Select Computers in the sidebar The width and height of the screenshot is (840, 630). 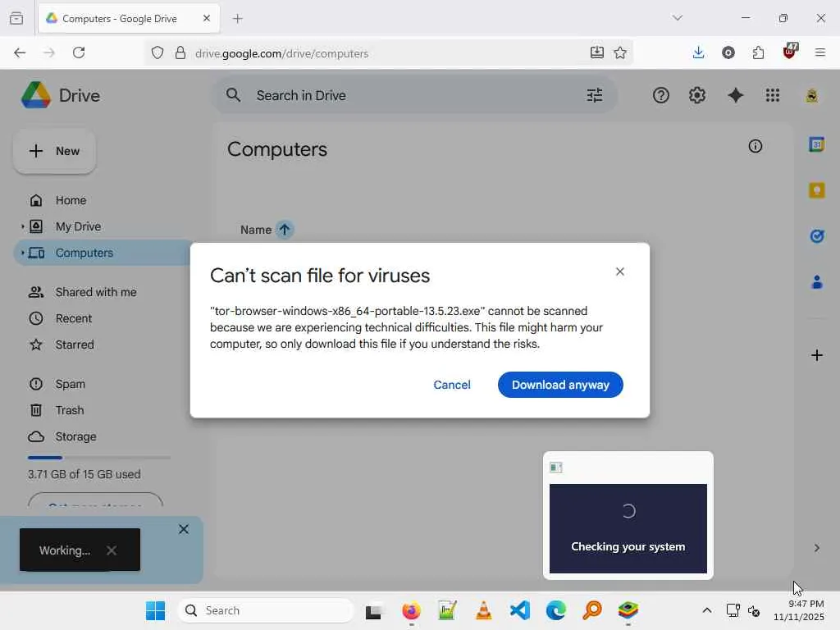point(84,253)
